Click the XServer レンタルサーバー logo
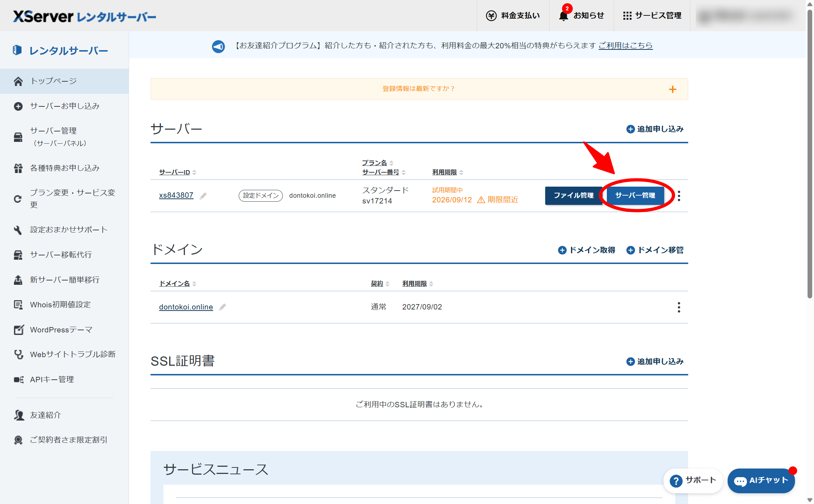814x504 pixels. coord(85,16)
